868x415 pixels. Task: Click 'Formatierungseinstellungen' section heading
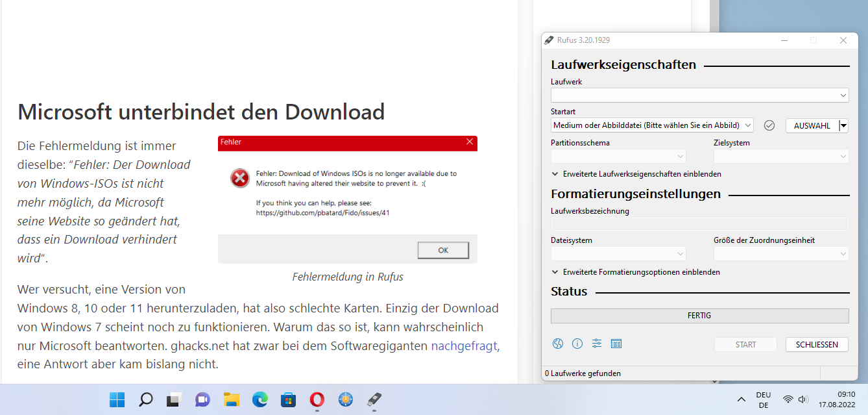[636, 194]
